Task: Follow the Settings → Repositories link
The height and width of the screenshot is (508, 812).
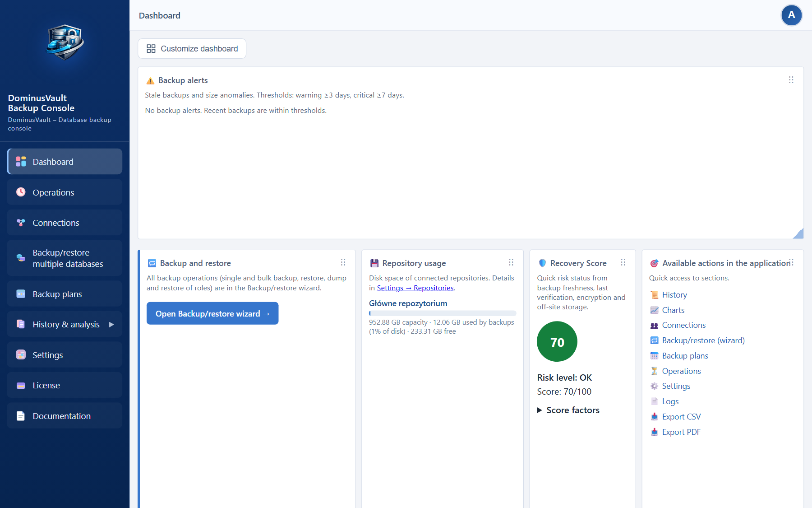Action: pos(415,288)
